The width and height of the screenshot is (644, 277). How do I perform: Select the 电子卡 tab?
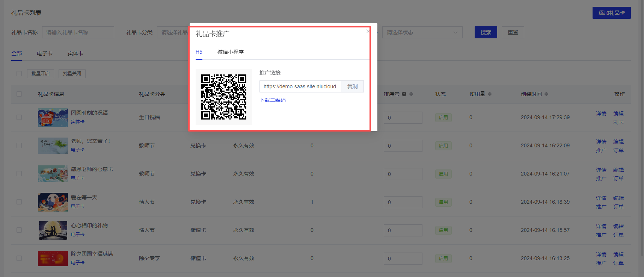pyautogui.click(x=45, y=53)
